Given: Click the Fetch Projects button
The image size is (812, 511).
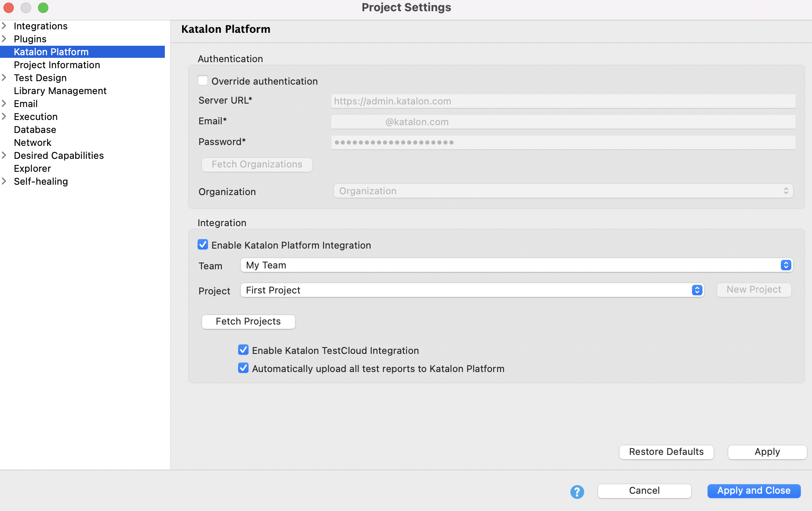Looking at the screenshot, I should click(248, 322).
